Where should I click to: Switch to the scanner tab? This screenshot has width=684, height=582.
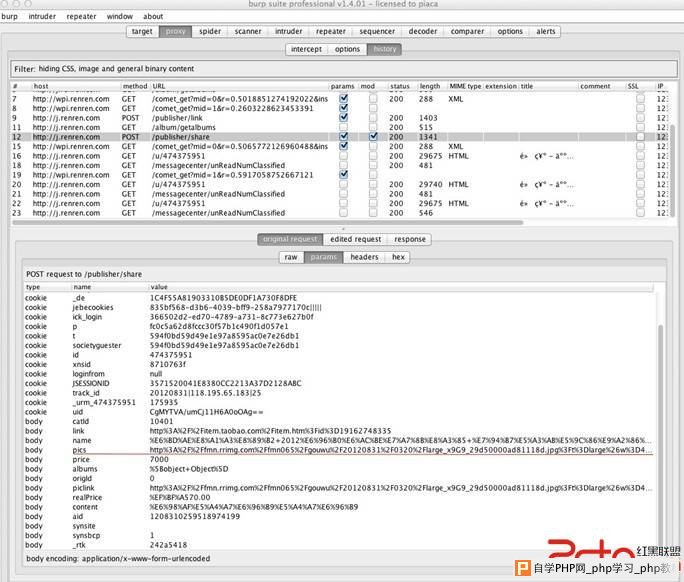(x=248, y=31)
